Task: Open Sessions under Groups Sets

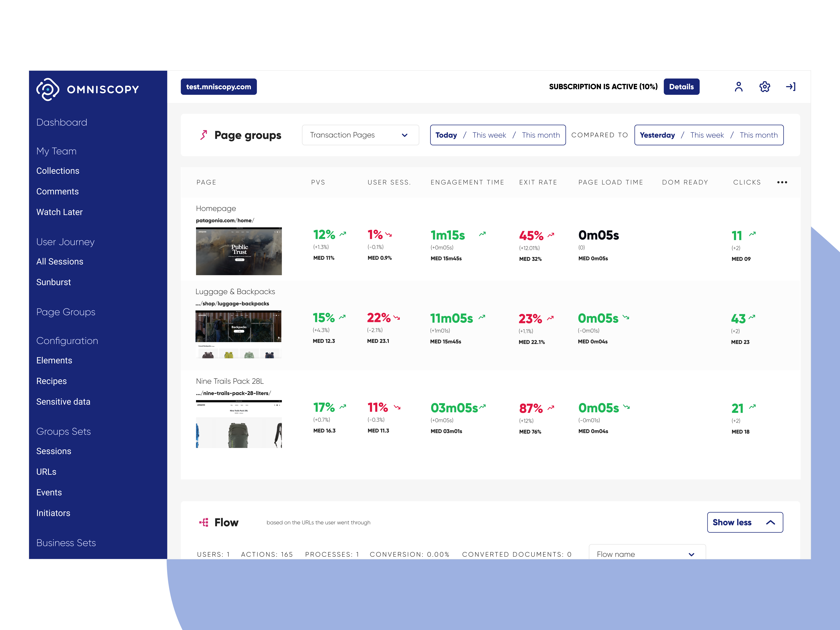Action: click(54, 451)
